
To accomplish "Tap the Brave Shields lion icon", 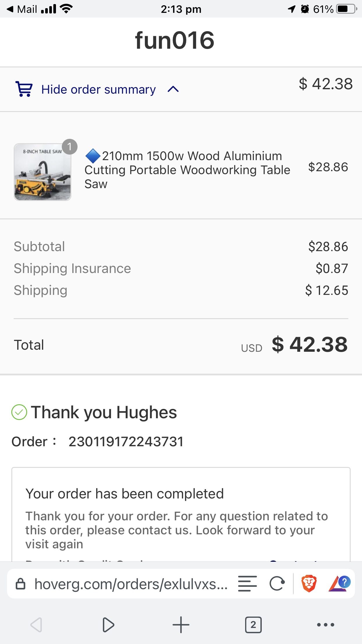I will (309, 584).
